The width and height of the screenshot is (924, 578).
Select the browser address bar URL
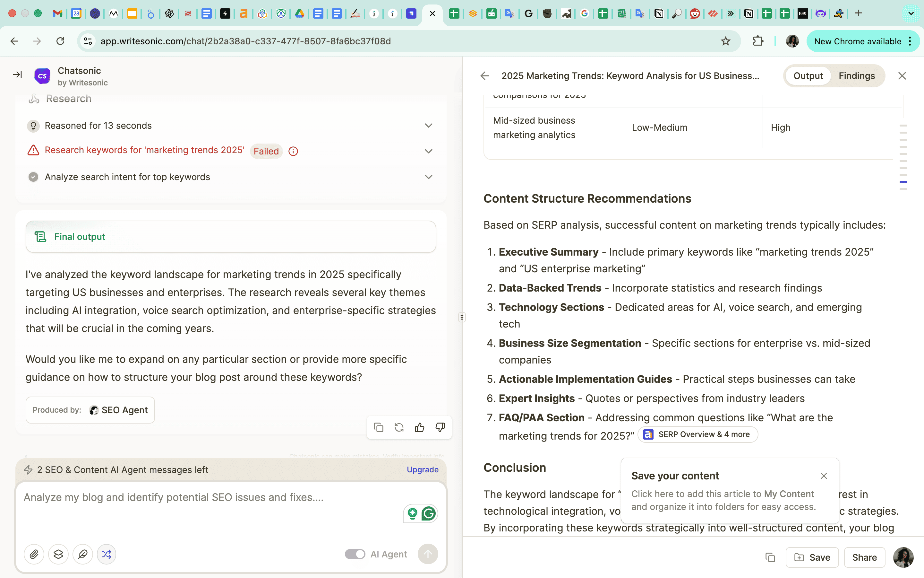[245, 41]
